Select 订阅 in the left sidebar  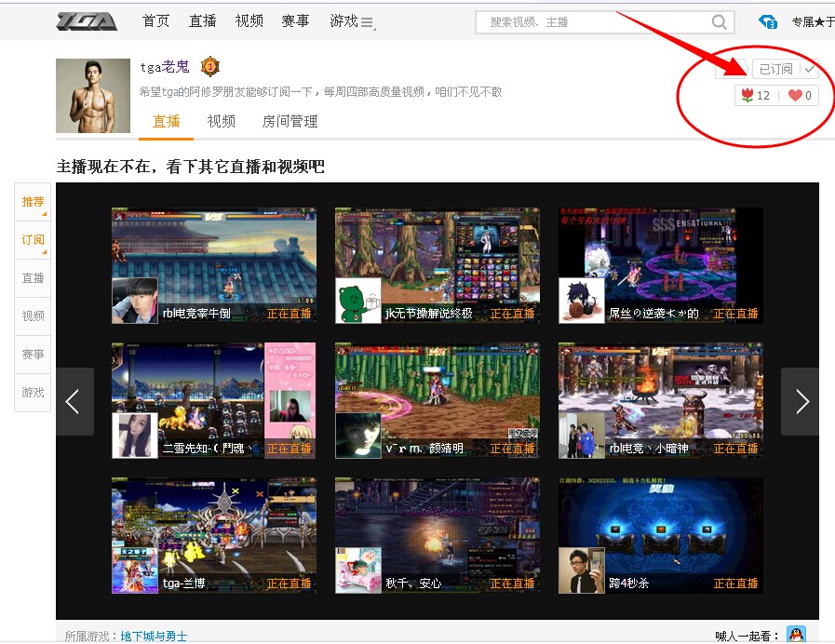(x=33, y=240)
